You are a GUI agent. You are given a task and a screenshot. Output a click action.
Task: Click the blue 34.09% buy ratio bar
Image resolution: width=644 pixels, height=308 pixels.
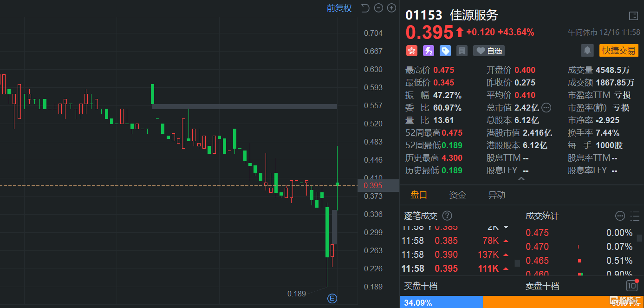pos(441,302)
